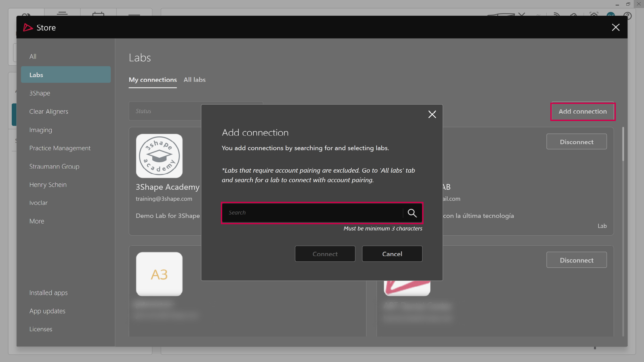Select All in the Store sidebar

point(66,57)
